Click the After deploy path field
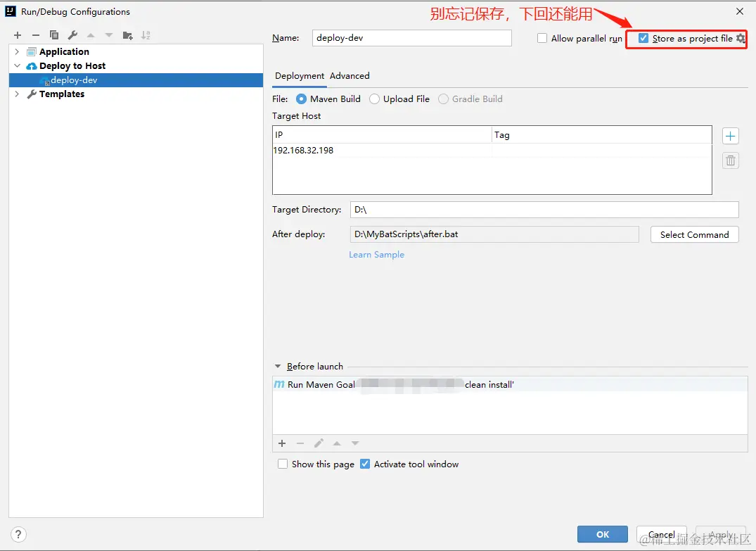 (x=494, y=234)
